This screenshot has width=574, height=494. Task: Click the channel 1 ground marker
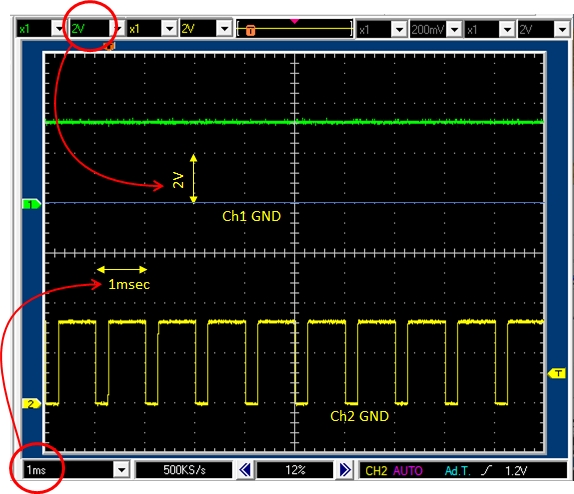click(31, 204)
